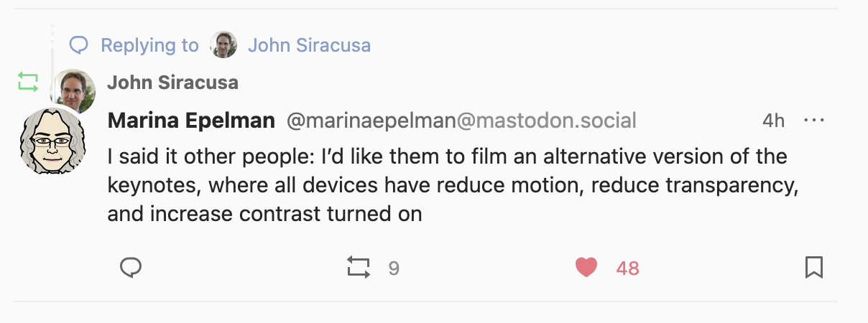Open the bold gray John Siracusa booster name
The width and height of the screenshot is (868, 323).
[172, 83]
